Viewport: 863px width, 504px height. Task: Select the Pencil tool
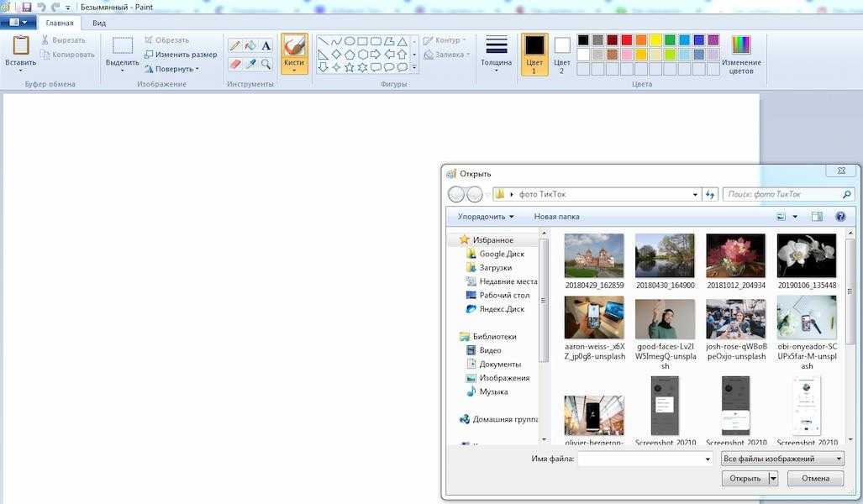pyautogui.click(x=235, y=45)
